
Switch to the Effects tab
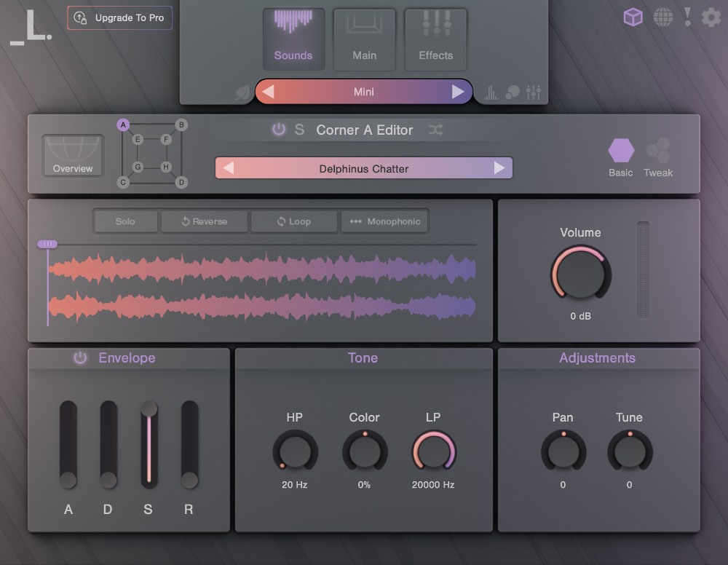(435, 39)
